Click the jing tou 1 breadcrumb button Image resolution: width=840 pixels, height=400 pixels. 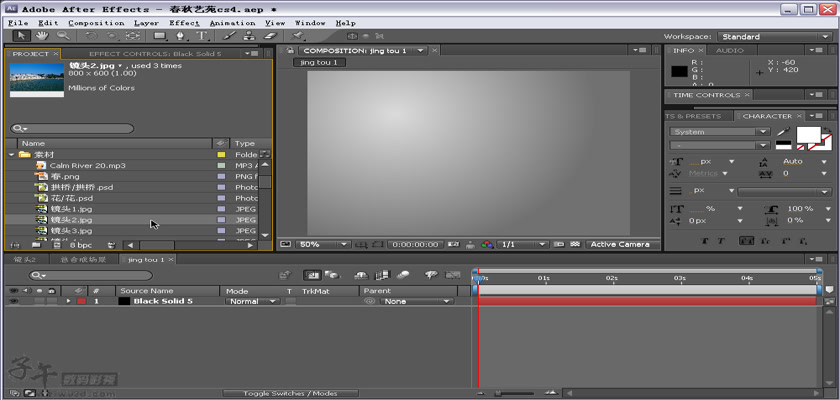(319, 62)
